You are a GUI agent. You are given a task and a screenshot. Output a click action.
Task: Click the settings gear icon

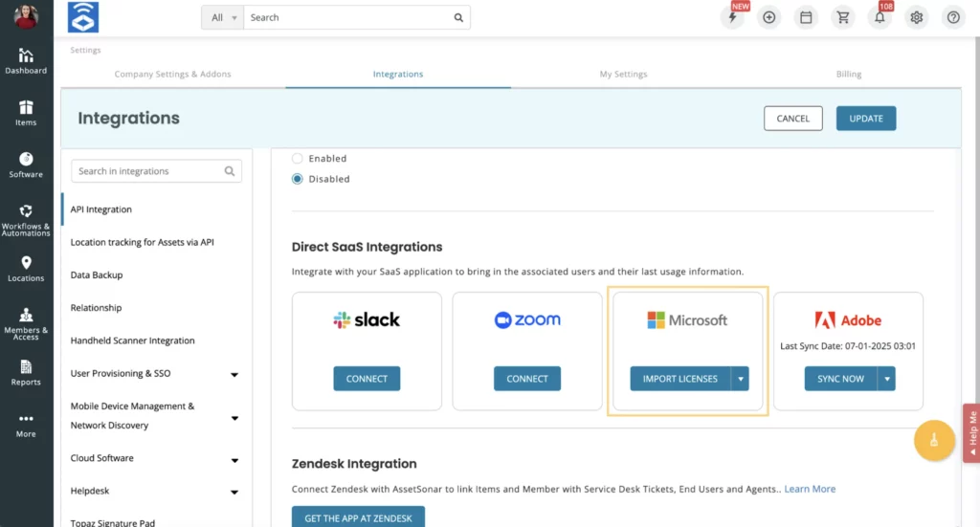[917, 17]
